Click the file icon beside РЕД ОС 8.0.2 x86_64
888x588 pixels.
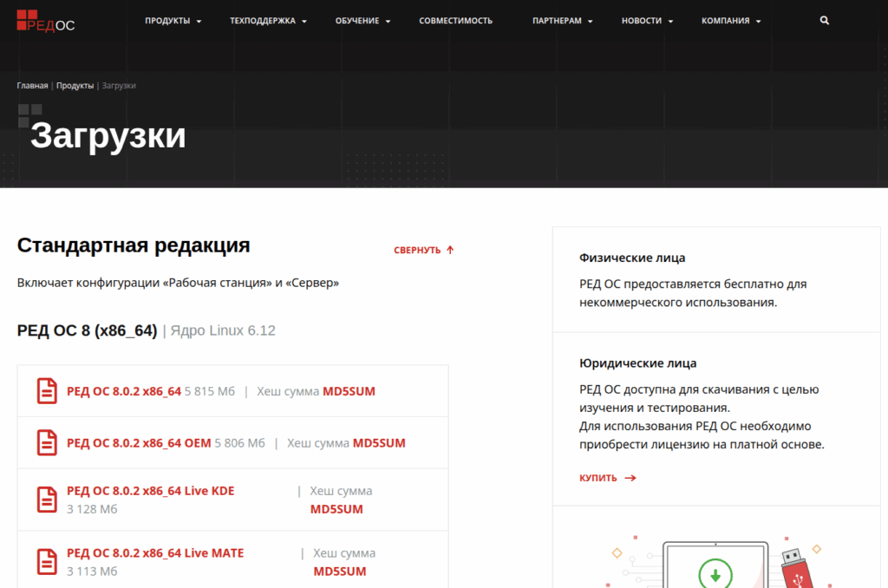pos(49,391)
